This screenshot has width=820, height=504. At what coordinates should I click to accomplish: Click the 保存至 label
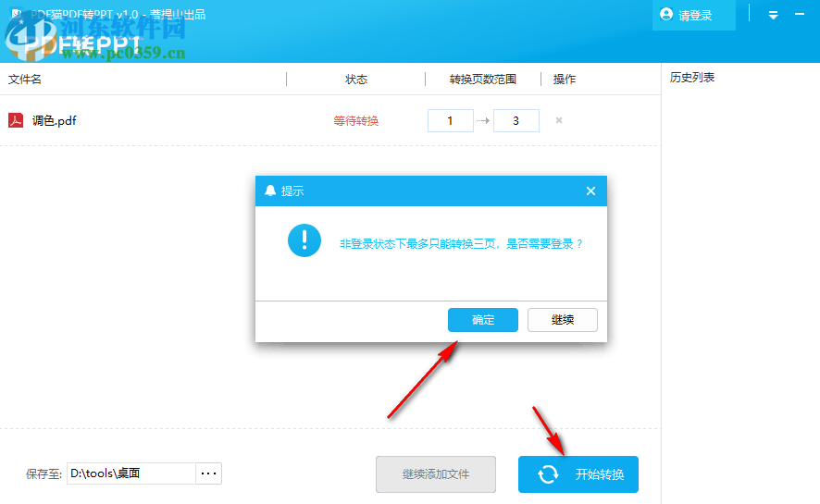click(43, 473)
